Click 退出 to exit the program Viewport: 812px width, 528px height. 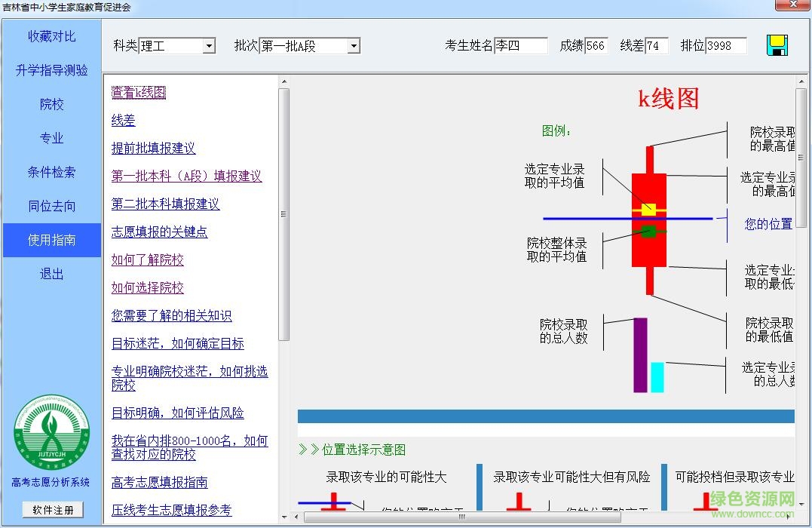(51, 274)
